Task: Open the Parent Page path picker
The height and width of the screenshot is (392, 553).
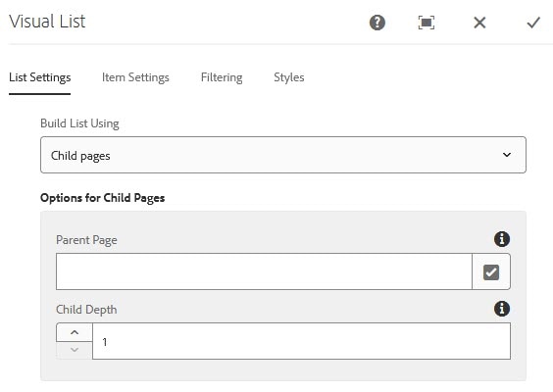Action: coord(491,271)
